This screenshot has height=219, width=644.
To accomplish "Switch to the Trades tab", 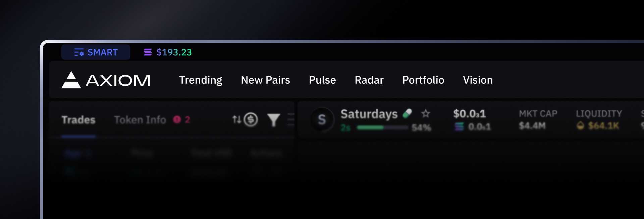I will [x=78, y=120].
